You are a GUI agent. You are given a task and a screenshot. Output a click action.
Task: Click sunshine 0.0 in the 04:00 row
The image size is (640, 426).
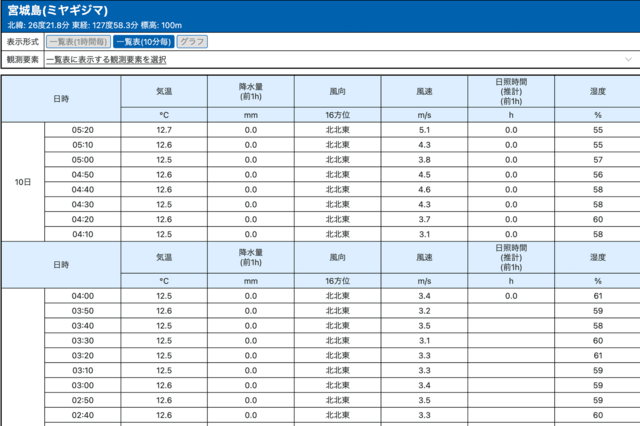click(x=511, y=296)
